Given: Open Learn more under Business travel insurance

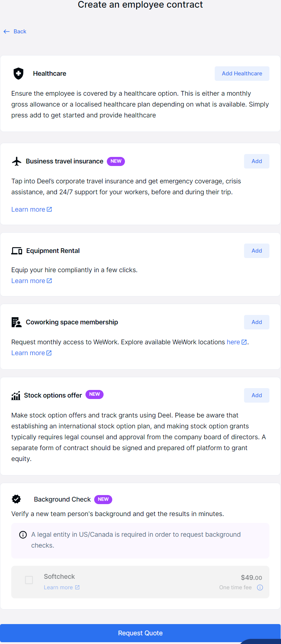Looking at the screenshot, I should pos(32,209).
